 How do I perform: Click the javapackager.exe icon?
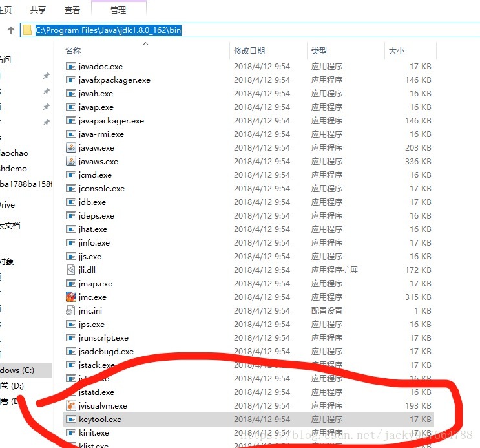pyautogui.click(x=70, y=121)
